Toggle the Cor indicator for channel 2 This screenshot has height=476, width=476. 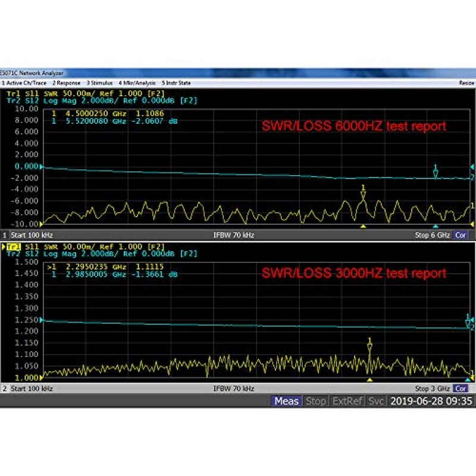point(461,389)
